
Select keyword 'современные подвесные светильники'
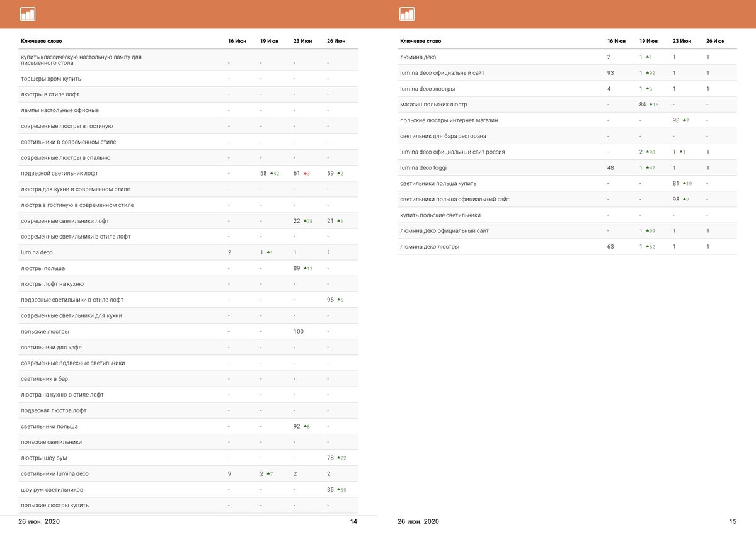(x=72, y=363)
